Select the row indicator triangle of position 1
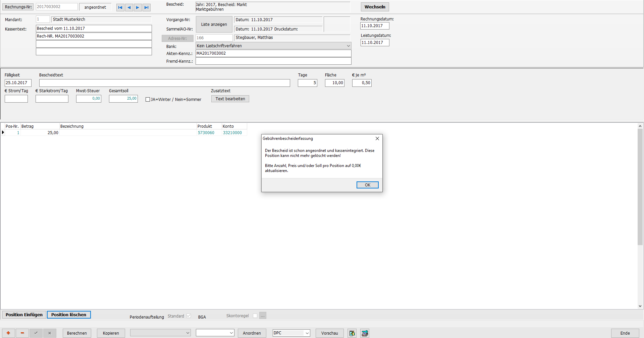This screenshot has width=644, height=338. (x=3, y=132)
